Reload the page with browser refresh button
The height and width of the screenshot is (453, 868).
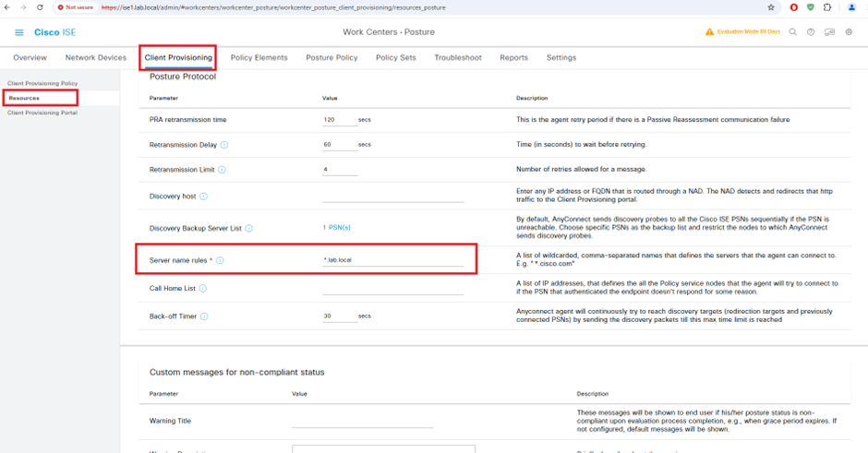point(40,7)
